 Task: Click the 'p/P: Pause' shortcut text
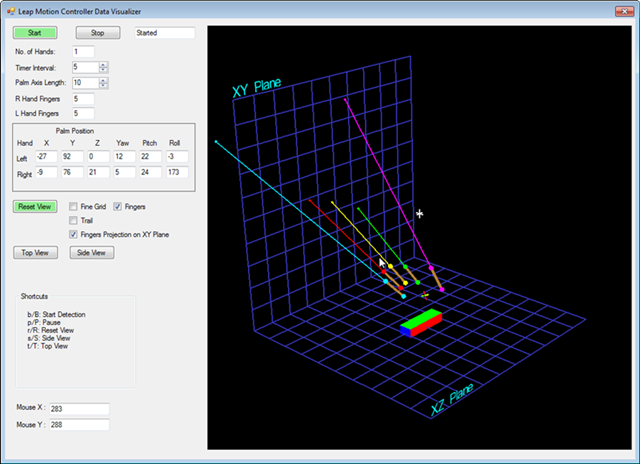(x=44, y=322)
